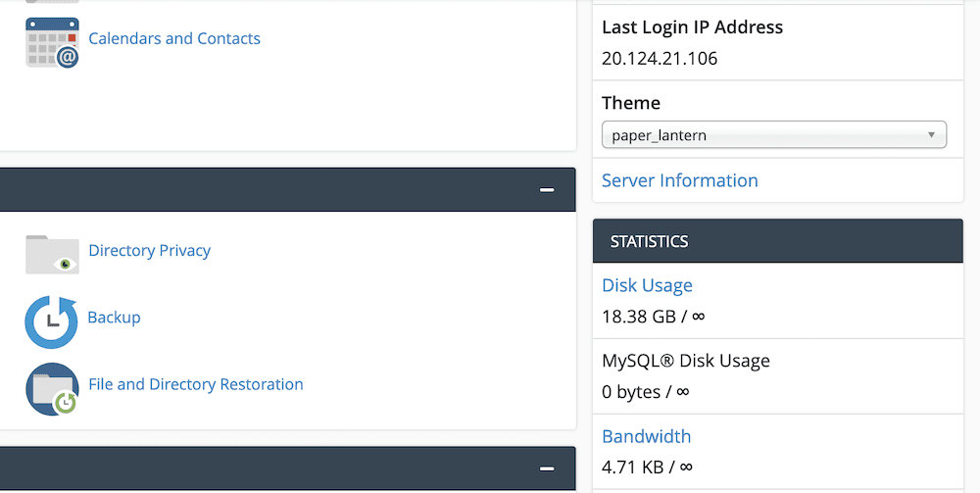Open the Backup link

[114, 317]
